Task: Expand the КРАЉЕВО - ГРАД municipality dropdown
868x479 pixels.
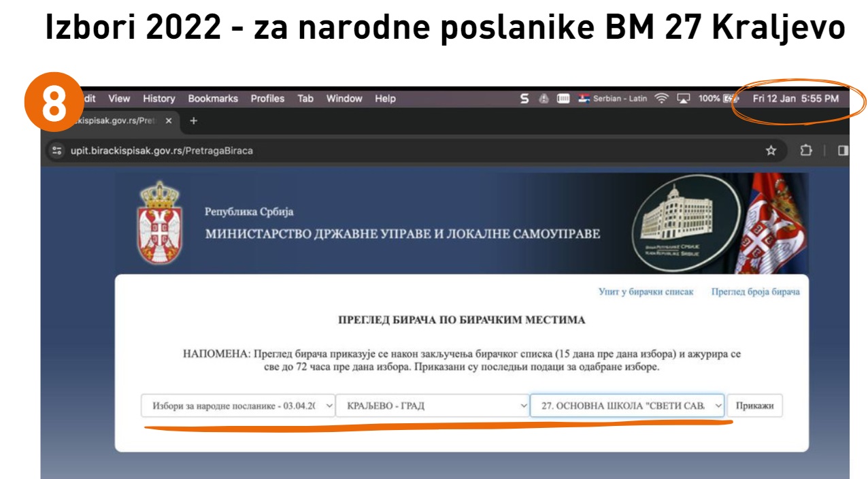Action: (x=433, y=406)
